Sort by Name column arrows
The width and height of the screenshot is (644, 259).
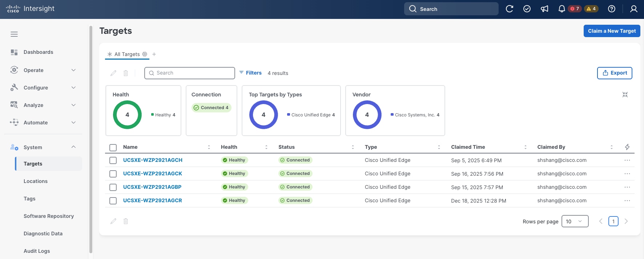pos(209,147)
